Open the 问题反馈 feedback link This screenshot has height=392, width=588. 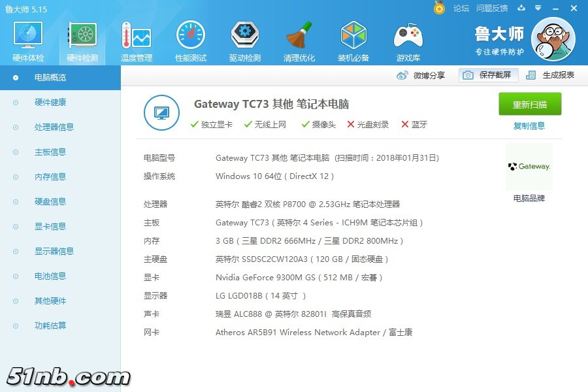pyautogui.click(x=492, y=8)
